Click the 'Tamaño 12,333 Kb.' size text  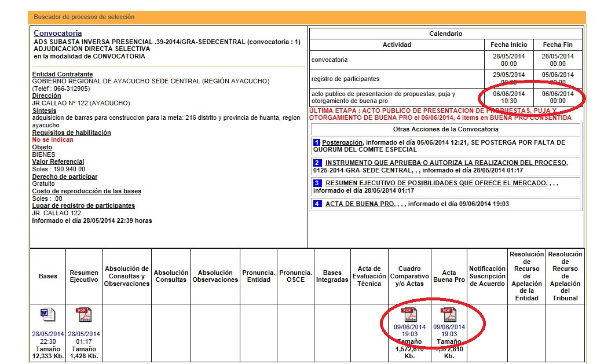pos(47,352)
